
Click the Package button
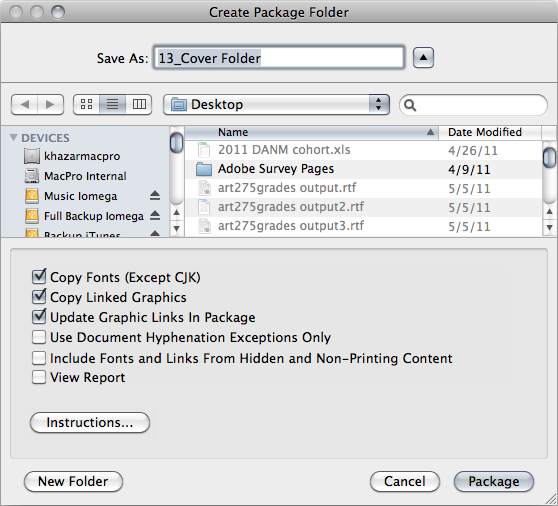click(494, 481)
